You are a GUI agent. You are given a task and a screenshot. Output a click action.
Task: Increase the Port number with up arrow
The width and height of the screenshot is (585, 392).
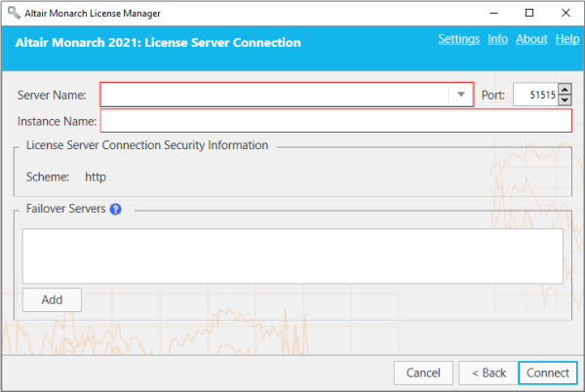click(x=565, y=90)
